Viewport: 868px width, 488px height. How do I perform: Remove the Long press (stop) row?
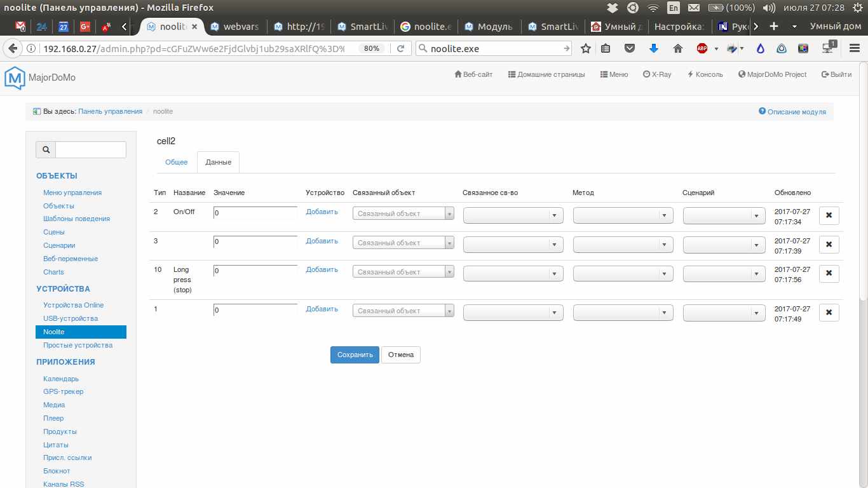click(x=829, y=274)
